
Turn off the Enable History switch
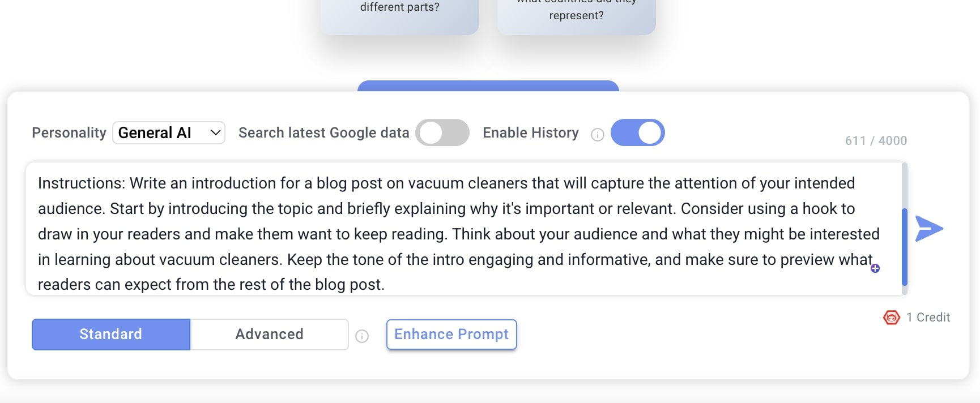[637, 133]
